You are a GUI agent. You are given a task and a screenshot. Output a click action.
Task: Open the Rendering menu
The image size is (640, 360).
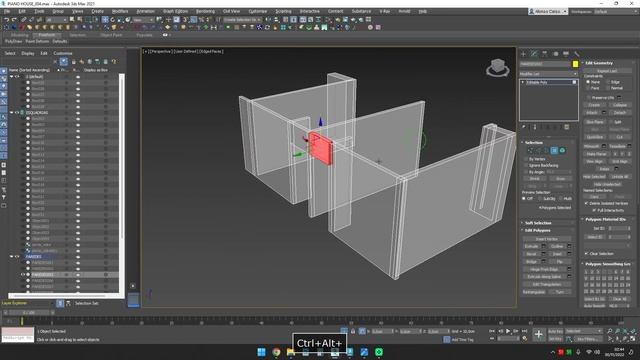click(x=205, y=11)
